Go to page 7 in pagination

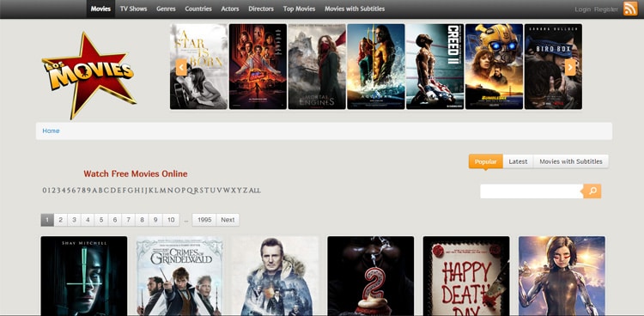coord(129,220)
